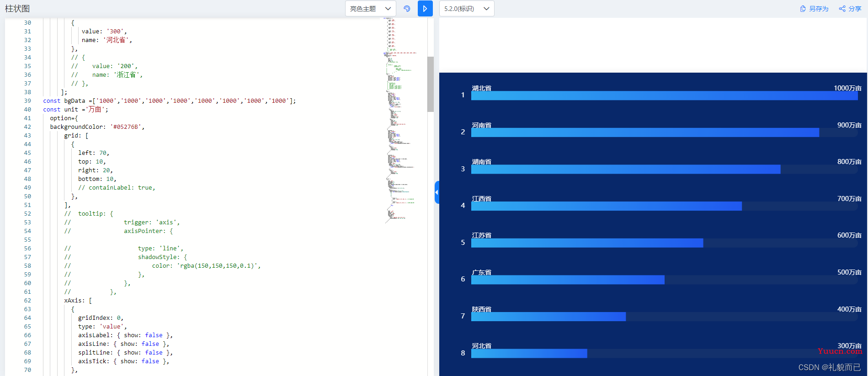This screenshot has height=376, width=868.
Task: Click the code editor's vertical scrollbar thumb
Action: (431, 85)
